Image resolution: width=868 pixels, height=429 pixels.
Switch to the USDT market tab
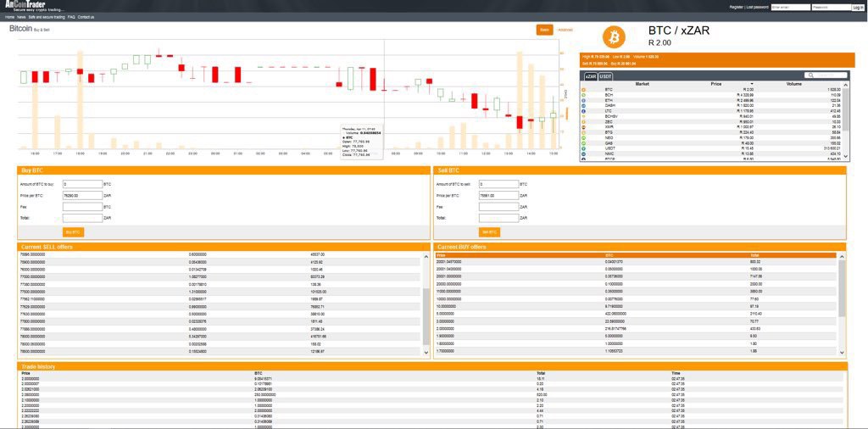coord(605,76)
